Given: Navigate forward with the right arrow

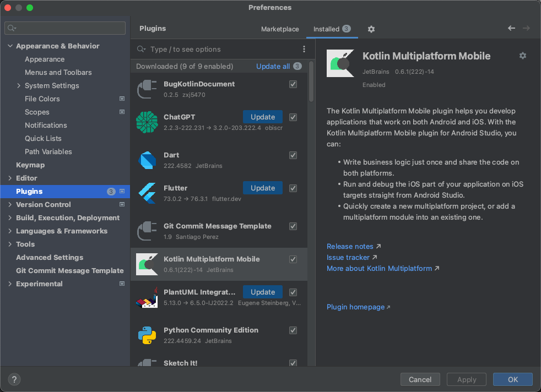Looking at the screenshot, I should point(526,28).
